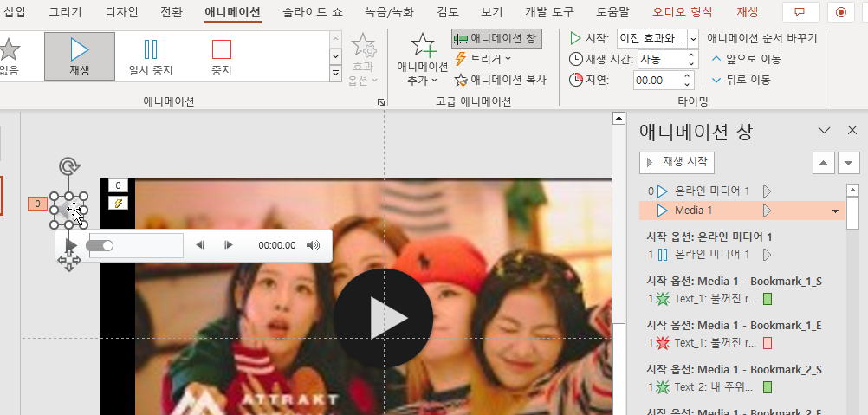
Task: Click the Duration (재생 시간) field
Action: (661, 59)
